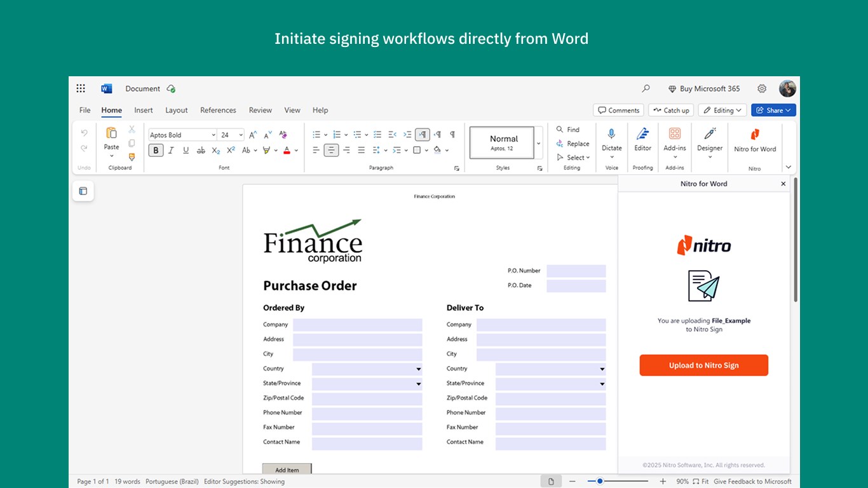Click the Add Item button in document
Image resolution: width=868 pixels, height=488 pixels.
coord(287,469)
